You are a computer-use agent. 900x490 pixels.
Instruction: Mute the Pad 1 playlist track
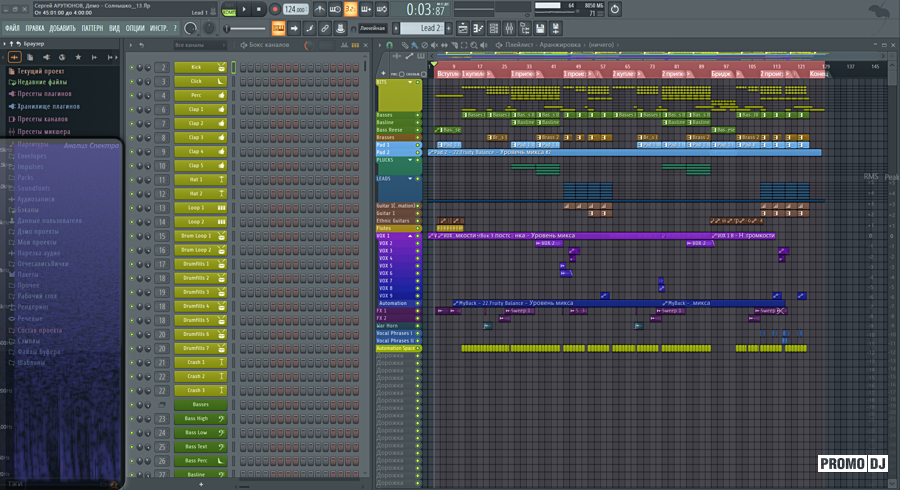(418, 145)
